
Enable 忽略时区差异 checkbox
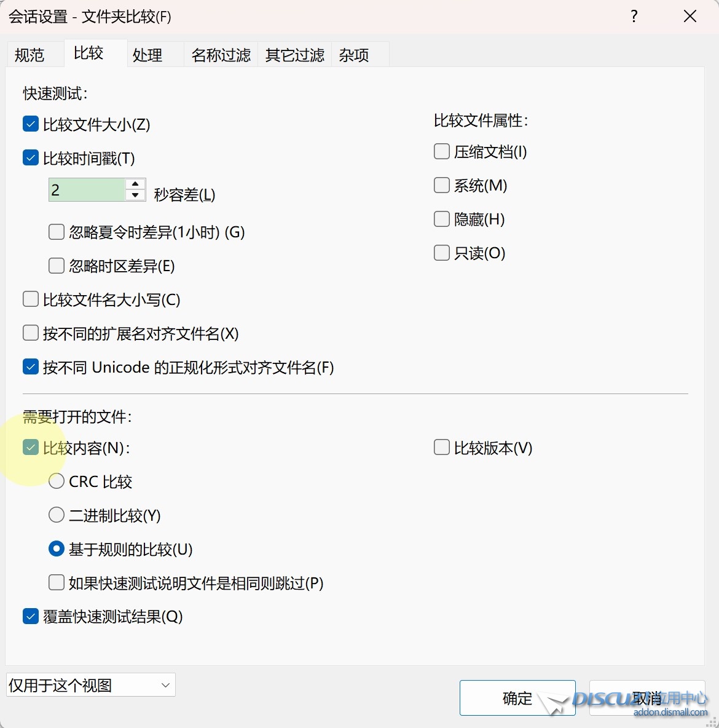(57, 266)
